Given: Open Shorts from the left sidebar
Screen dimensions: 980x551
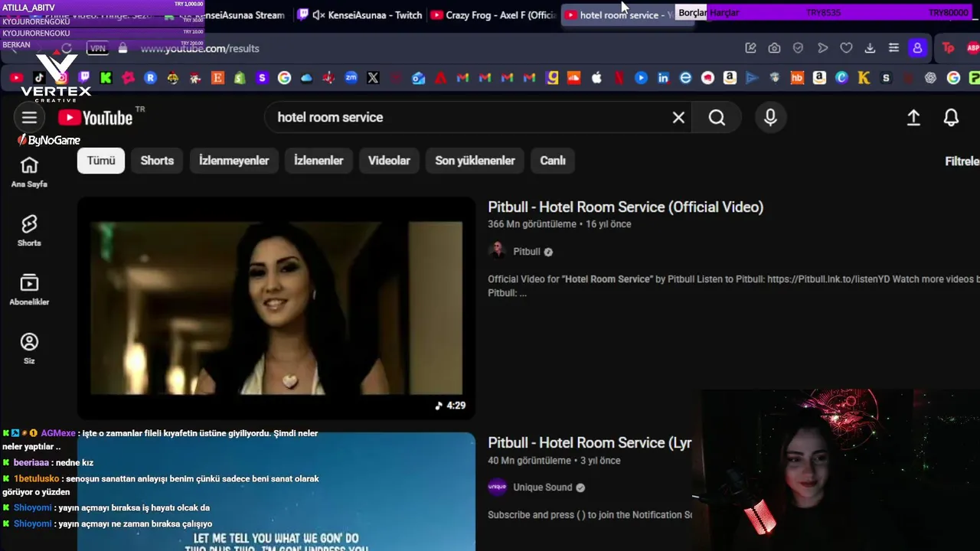Looking at the screenshot, I should [x=29, y=230].
